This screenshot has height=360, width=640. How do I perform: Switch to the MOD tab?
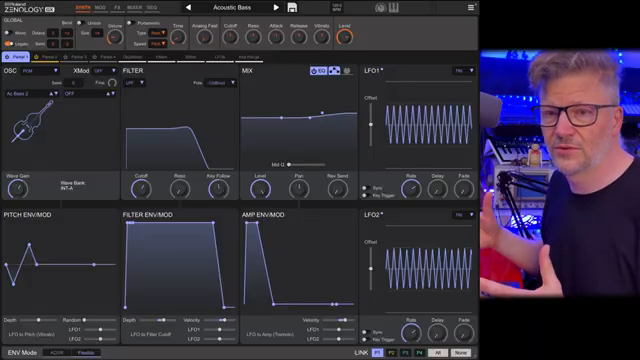click(100, 7)
